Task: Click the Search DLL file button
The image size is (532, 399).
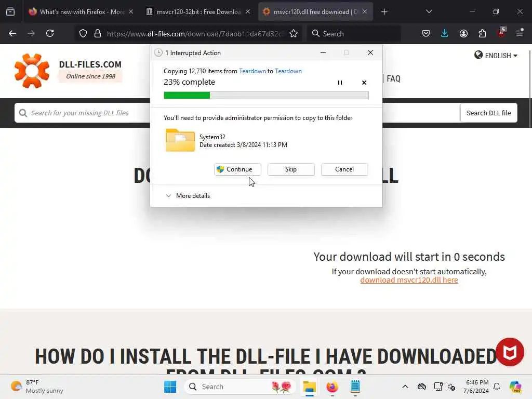Action: coord(488,113)
